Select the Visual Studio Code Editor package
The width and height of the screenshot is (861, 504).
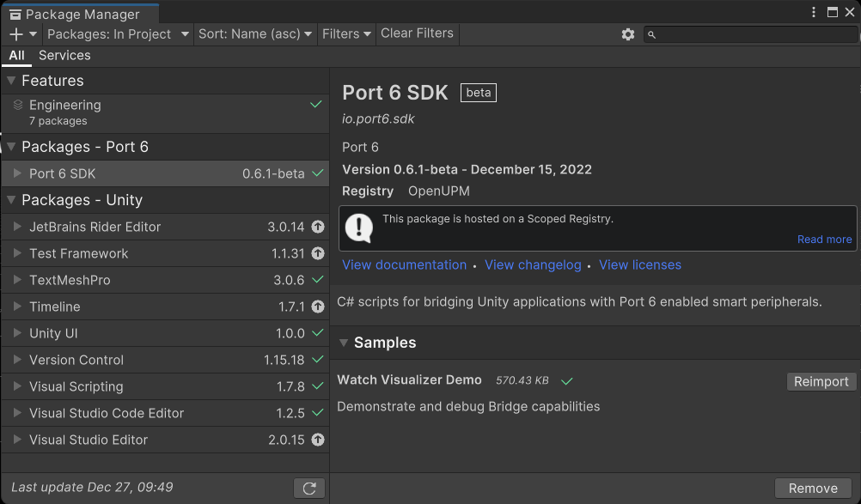[165, 412]
